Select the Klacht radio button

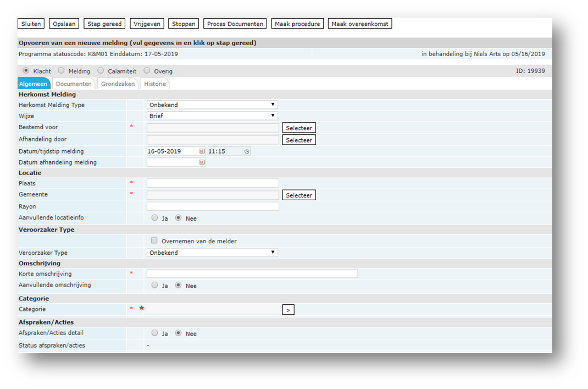(26, 71)
